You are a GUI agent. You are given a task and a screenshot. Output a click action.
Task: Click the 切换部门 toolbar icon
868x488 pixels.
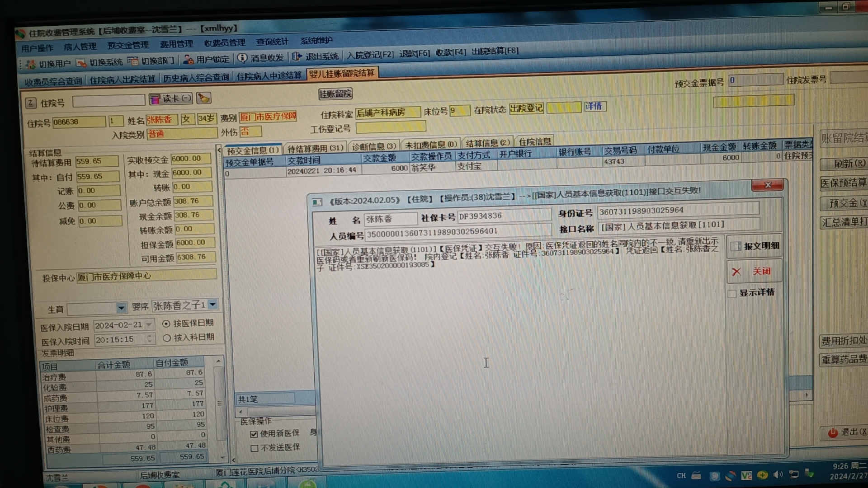pyautogui.click(x=133, y=61)
